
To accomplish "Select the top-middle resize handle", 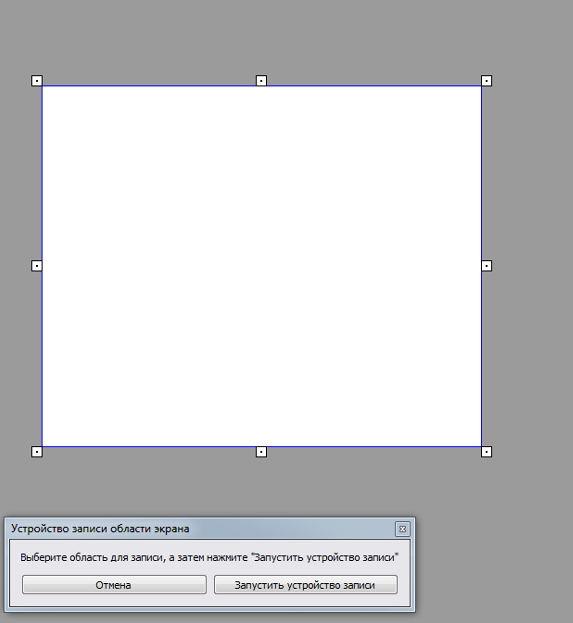I will (261, 81).
